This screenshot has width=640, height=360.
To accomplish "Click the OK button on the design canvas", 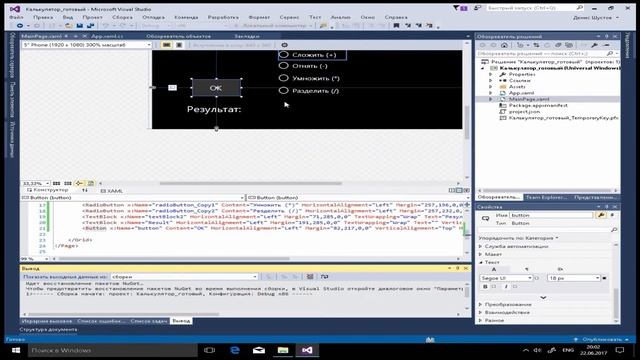I will [x=216, y=88].
